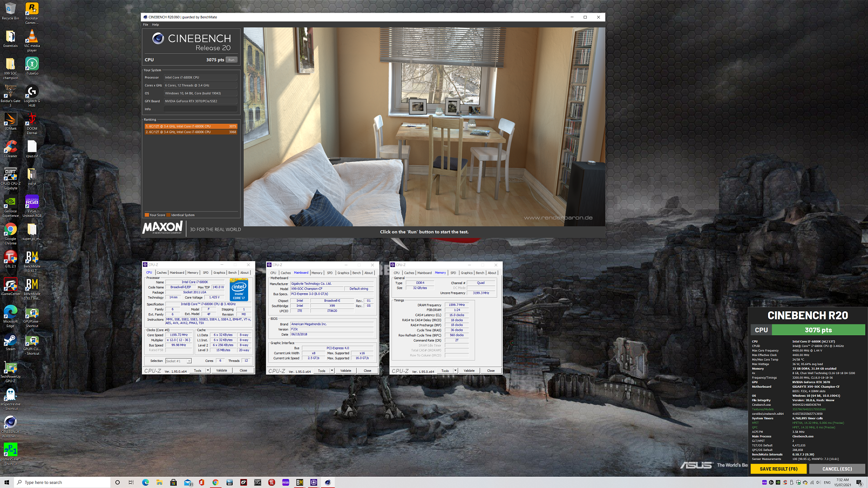Click the Windows Start button

[7, 482]
